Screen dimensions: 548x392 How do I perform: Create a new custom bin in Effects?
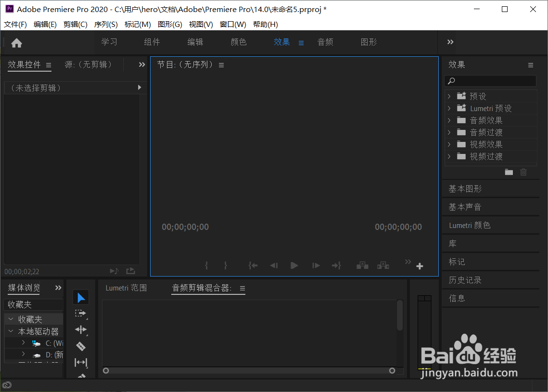click(509, 172)
